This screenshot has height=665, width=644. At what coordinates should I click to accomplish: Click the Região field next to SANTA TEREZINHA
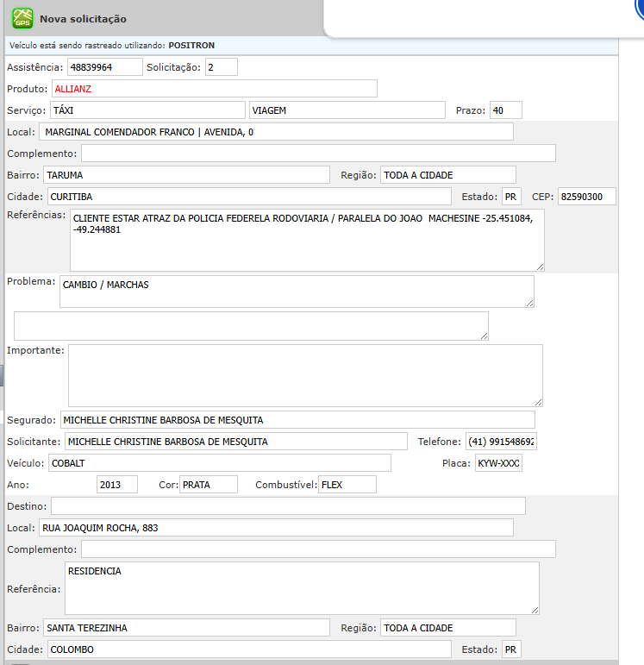(448, 628)
